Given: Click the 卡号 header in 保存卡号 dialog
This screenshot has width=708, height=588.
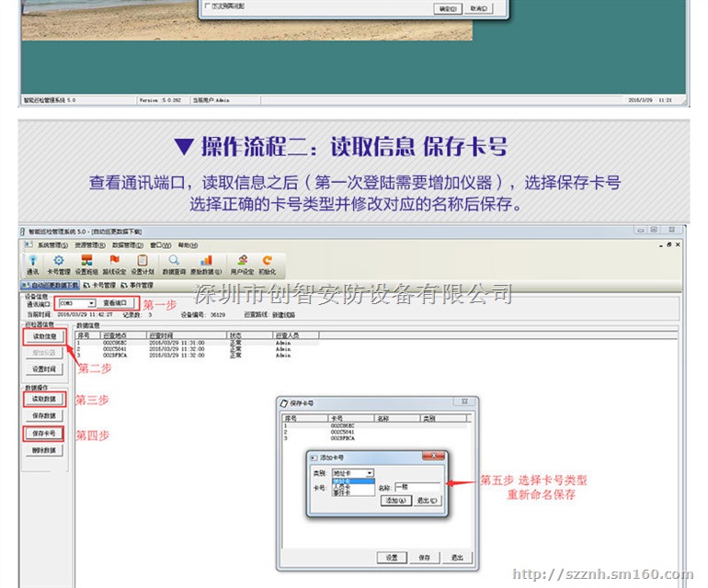Looking at the screenshot, I should click(x=352, y=418).
